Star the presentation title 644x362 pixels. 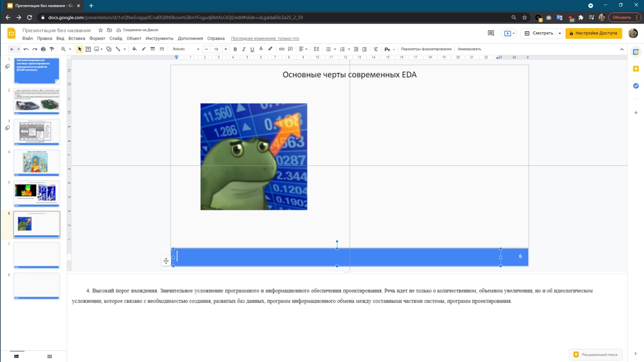(x=101, y=30)
